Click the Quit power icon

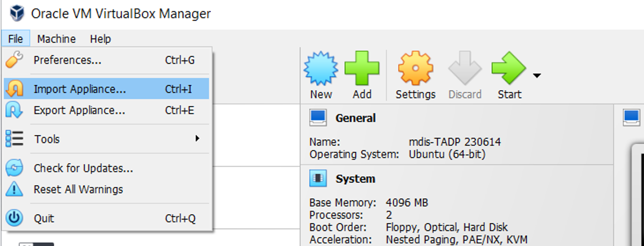pyautogui.click(x=15, y=218)
